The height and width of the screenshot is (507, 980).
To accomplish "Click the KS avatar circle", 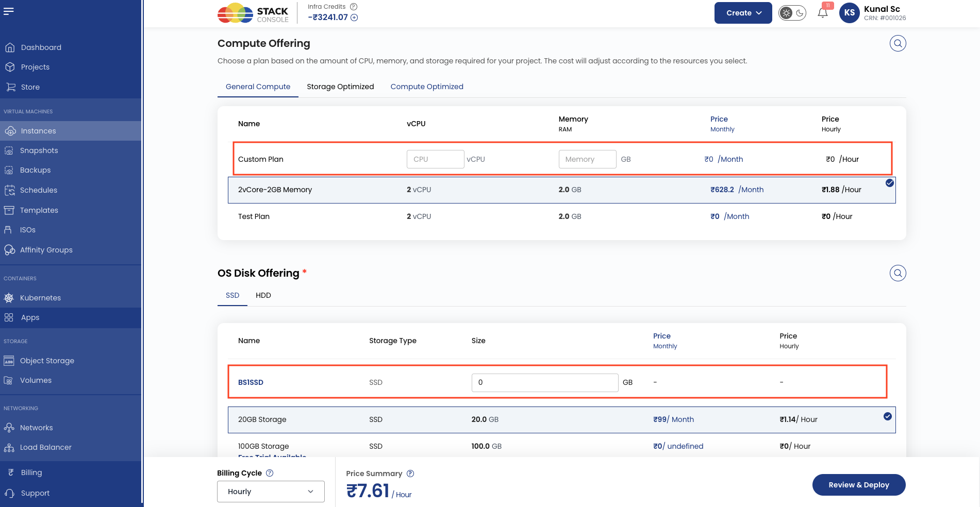I will [x=850, y=13].
